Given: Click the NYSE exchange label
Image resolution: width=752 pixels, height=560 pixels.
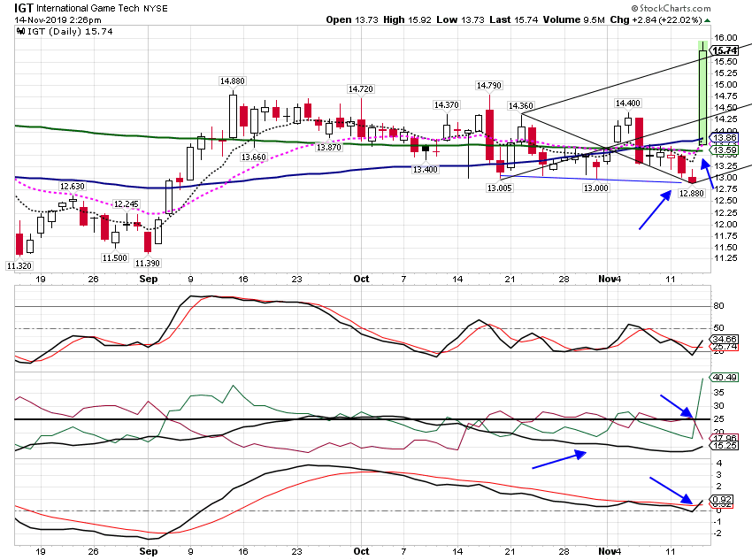Looking at the screenshot, I should tap(156, 9).
